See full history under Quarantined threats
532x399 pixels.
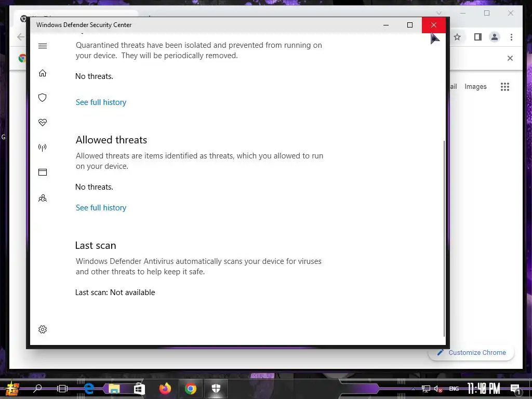(x=101, y=102)
